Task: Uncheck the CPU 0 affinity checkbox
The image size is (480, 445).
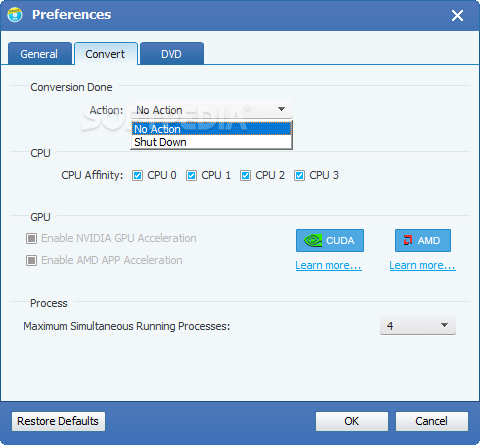Action: pyautogui.click(x=137, y=175)
